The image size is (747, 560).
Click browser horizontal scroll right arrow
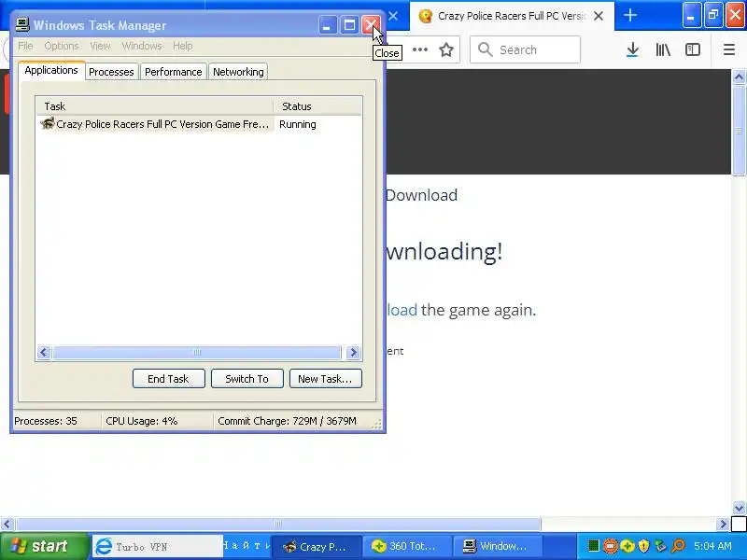point(723,525)
